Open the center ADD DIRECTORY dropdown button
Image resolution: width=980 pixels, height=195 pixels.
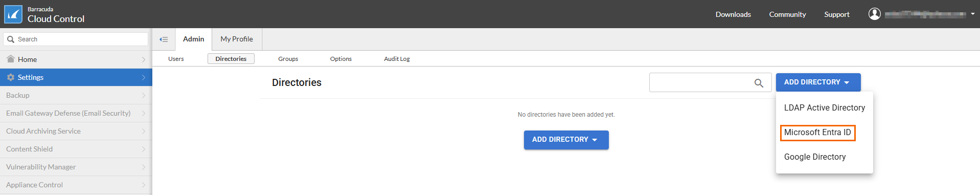click(566, 140)
